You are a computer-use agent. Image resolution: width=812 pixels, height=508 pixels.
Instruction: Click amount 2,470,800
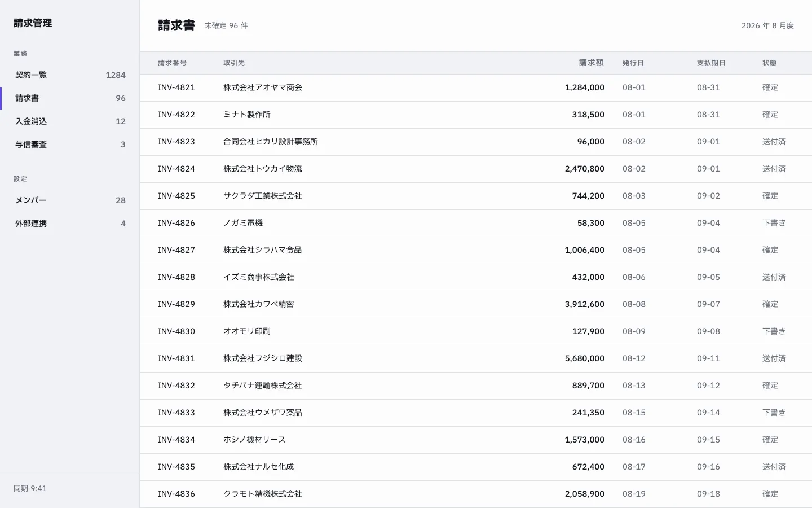584,169
